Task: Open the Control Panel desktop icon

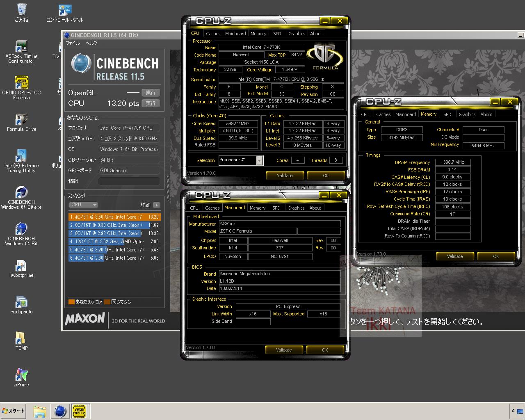Action: coord(65,12)
